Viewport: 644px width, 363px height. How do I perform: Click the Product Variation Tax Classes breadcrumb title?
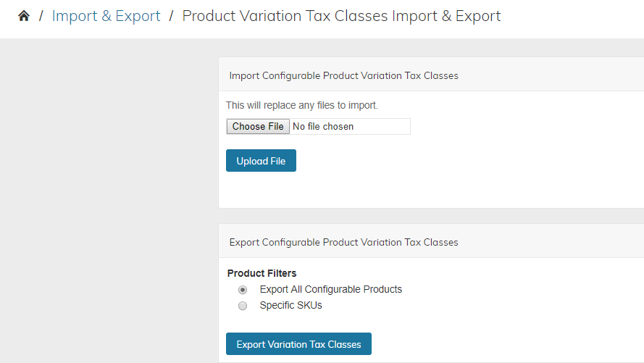coord(341,16)
